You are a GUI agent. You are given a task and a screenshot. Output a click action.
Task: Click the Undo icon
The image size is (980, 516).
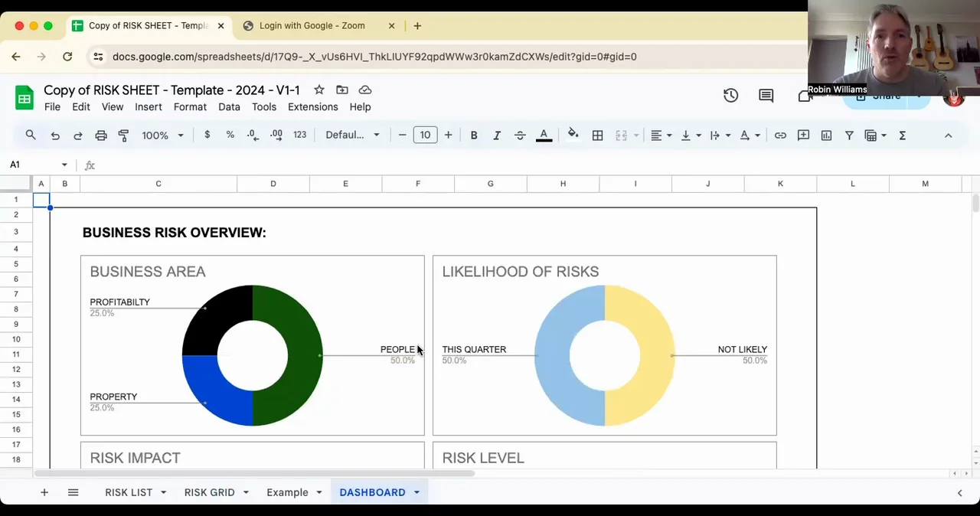pos(54,135)
